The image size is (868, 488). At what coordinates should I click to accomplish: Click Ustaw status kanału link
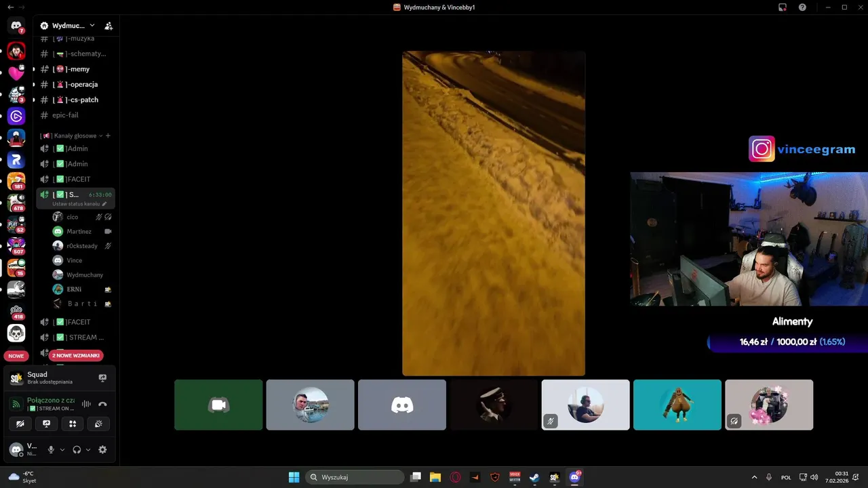[76, 204]
